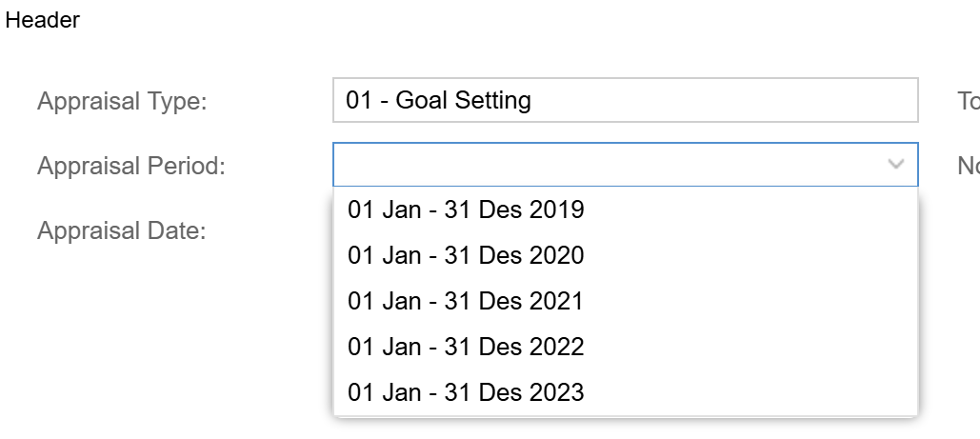
Task: Collapse the period list via the down arrow
Action: tap(895, 165)
